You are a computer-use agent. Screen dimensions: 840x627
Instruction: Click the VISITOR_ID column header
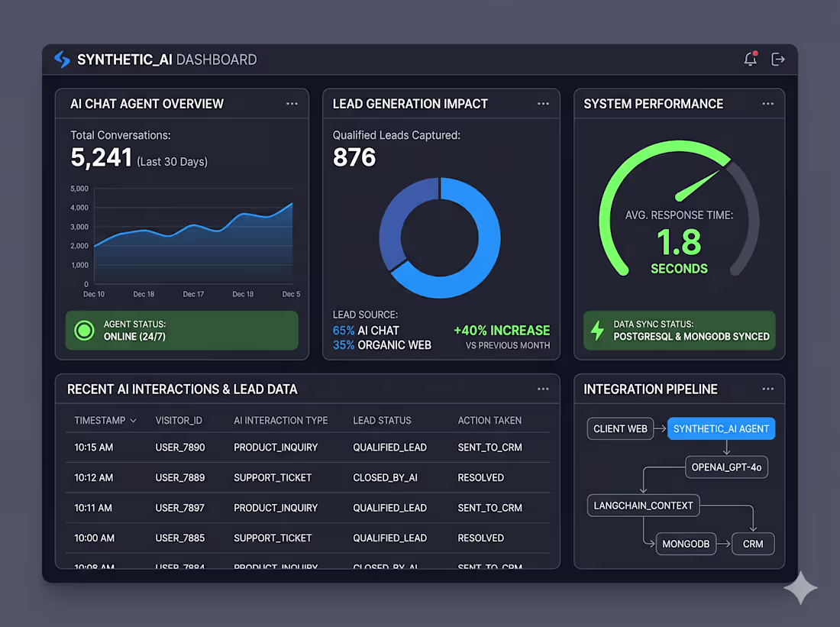pyautogui.click(x=179, y=421)
